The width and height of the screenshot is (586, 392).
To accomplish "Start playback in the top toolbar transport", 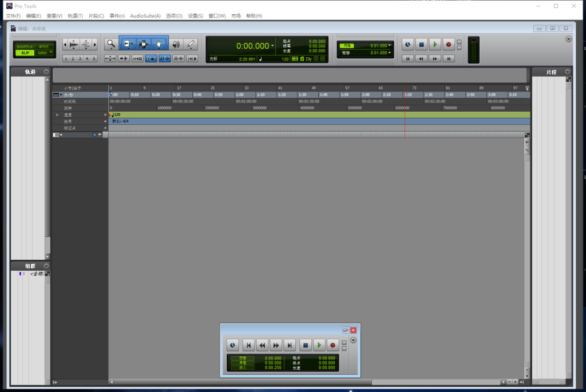I will tap(435, 45).
